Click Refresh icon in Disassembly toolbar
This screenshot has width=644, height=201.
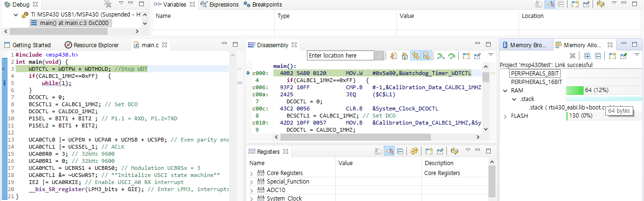click(x=393, y=56)
